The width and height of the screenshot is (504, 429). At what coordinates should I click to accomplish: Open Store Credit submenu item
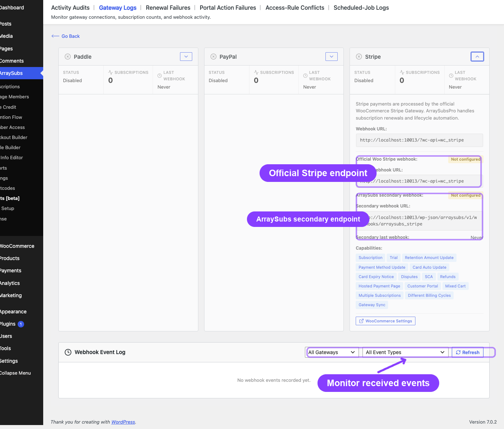coord(22,107)
